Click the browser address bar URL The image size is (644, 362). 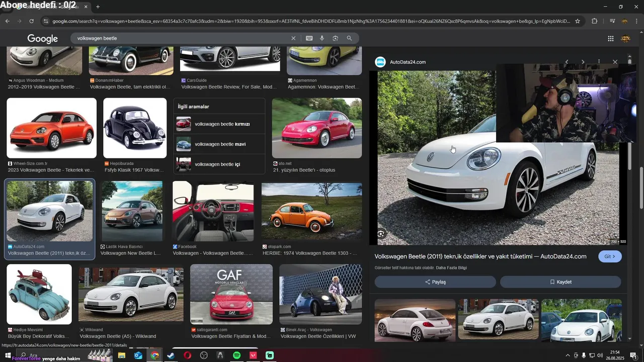point(311,21)
